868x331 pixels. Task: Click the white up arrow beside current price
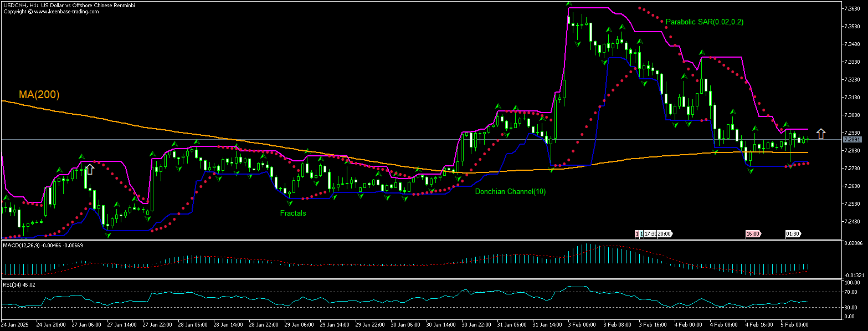[821, 134]
